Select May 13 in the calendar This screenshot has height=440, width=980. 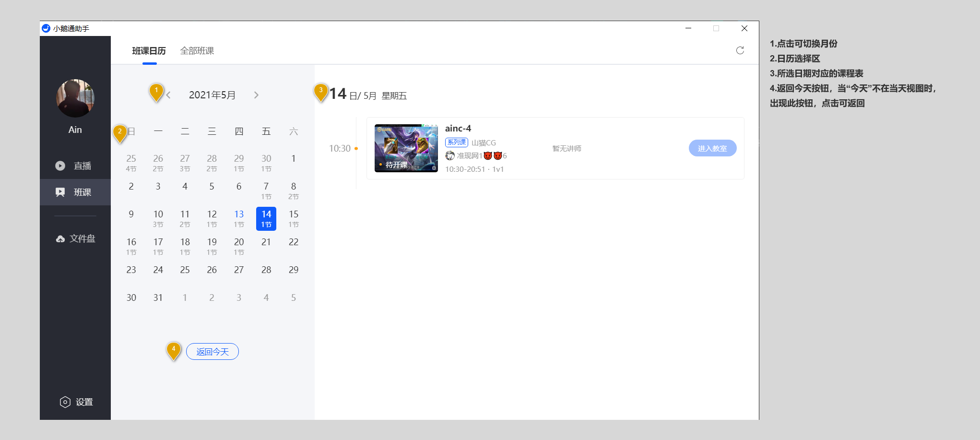(239, 218)
